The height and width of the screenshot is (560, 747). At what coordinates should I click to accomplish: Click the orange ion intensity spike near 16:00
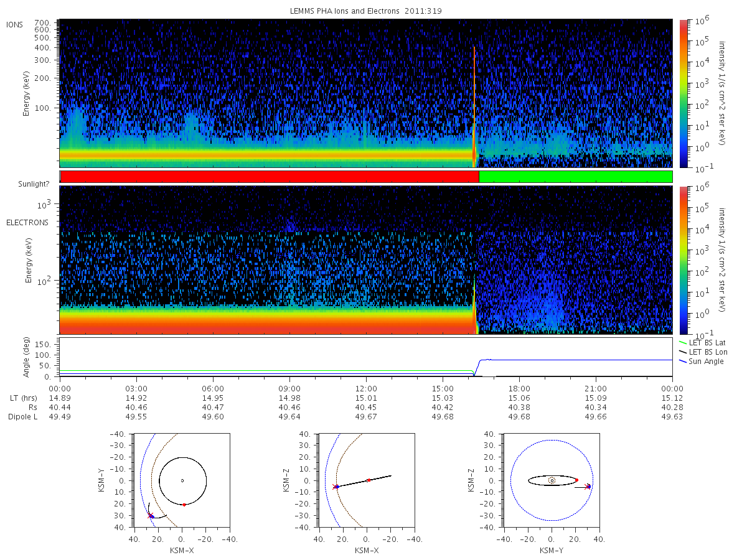pos(474,106)
